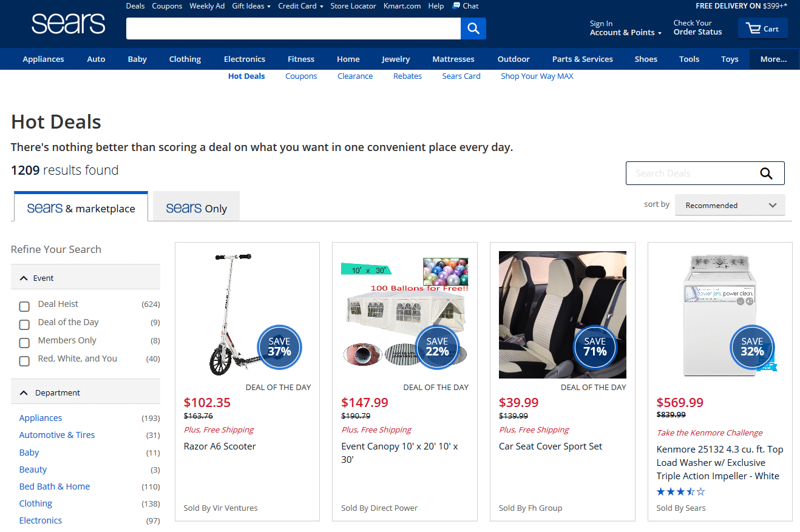Open the Mattresses menu
800x532 pixels.
click(x=453, y=59)
